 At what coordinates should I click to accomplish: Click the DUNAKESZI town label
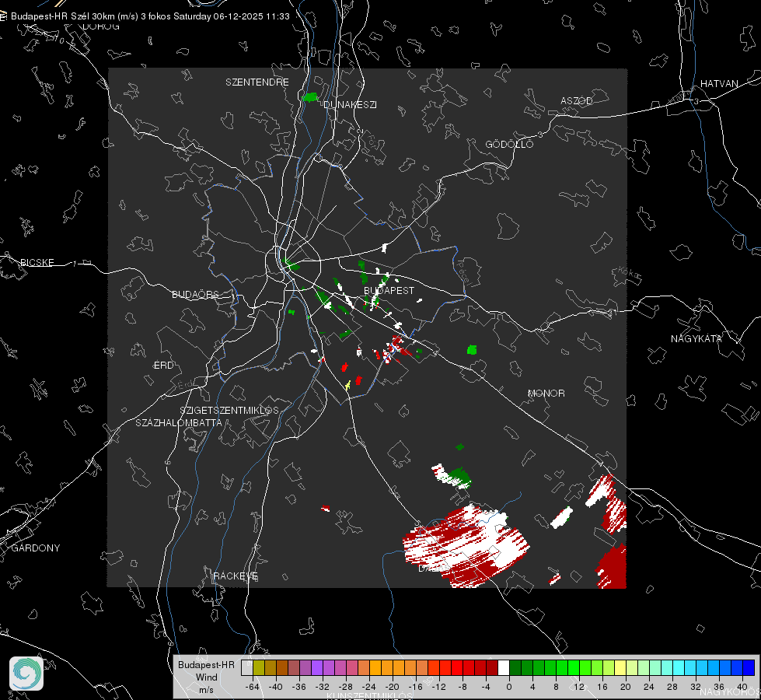point(350,104)
